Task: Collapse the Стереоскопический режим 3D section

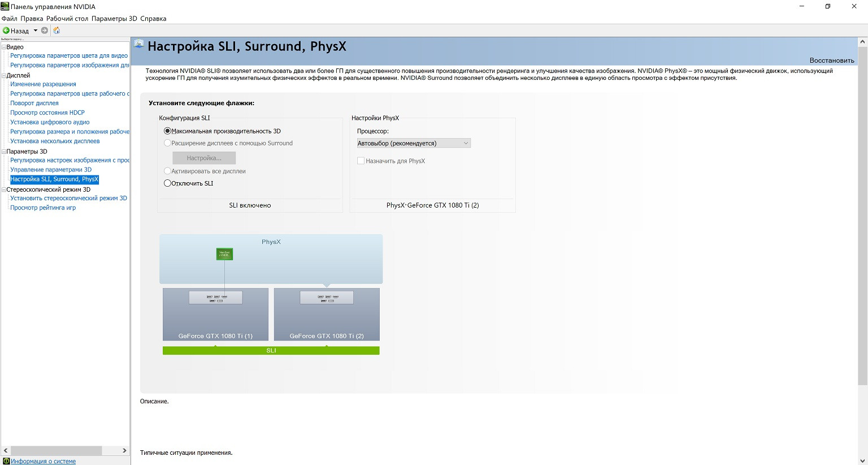Action: point(3,190)
